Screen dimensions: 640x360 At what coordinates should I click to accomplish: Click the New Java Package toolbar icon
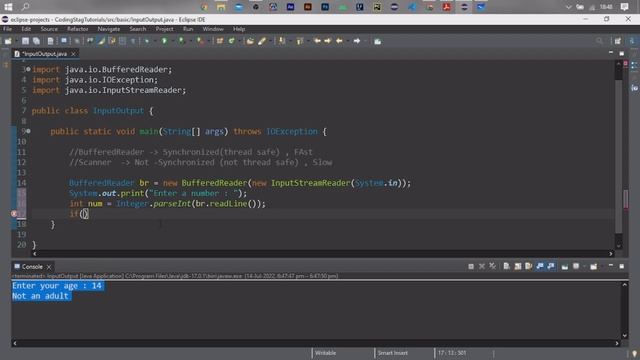coord(220,41)
